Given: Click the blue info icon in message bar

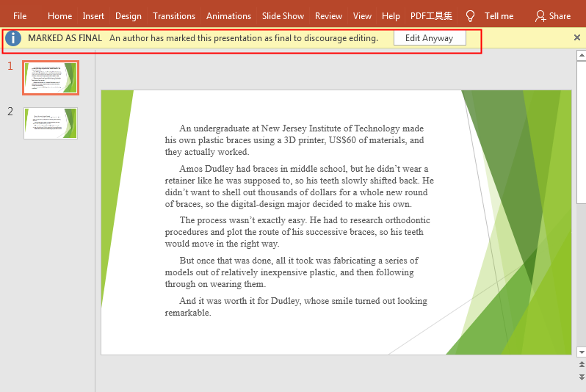Looking at the screenshot, I should coord(13,38).
